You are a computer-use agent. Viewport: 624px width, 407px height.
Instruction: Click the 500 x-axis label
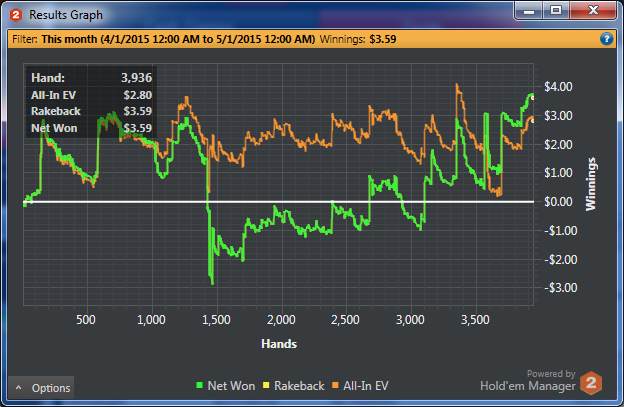click(86, 319)
